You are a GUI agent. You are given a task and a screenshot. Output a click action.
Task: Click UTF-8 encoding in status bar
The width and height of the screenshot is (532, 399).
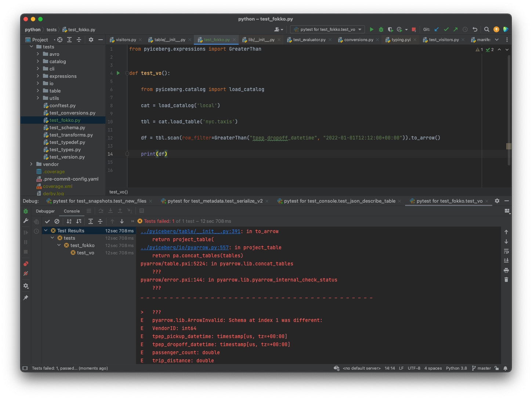click(x=414, y=368)
